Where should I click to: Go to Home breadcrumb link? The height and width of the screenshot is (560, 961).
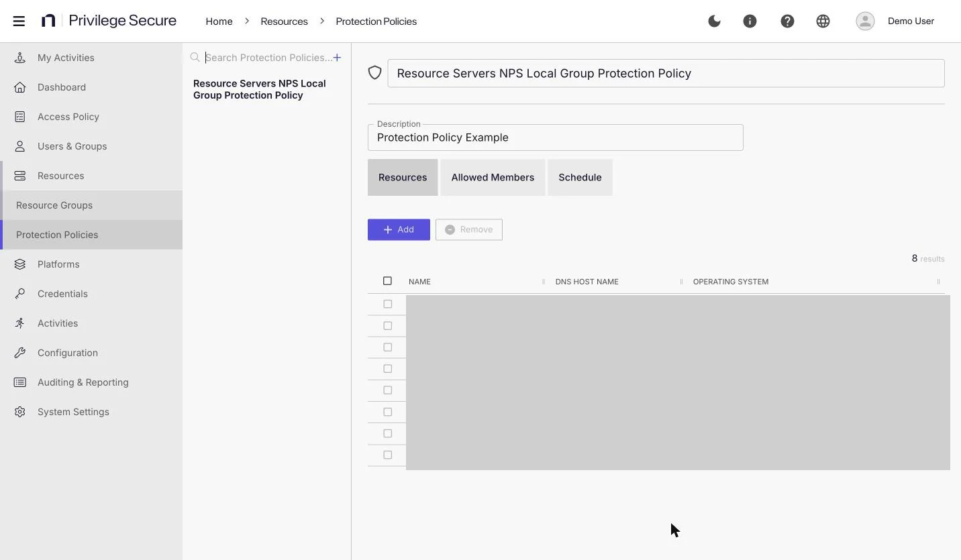(x=219, y=21)
